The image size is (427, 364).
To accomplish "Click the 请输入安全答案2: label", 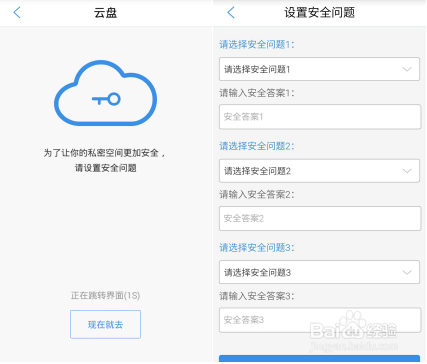I will pos(257,194).
